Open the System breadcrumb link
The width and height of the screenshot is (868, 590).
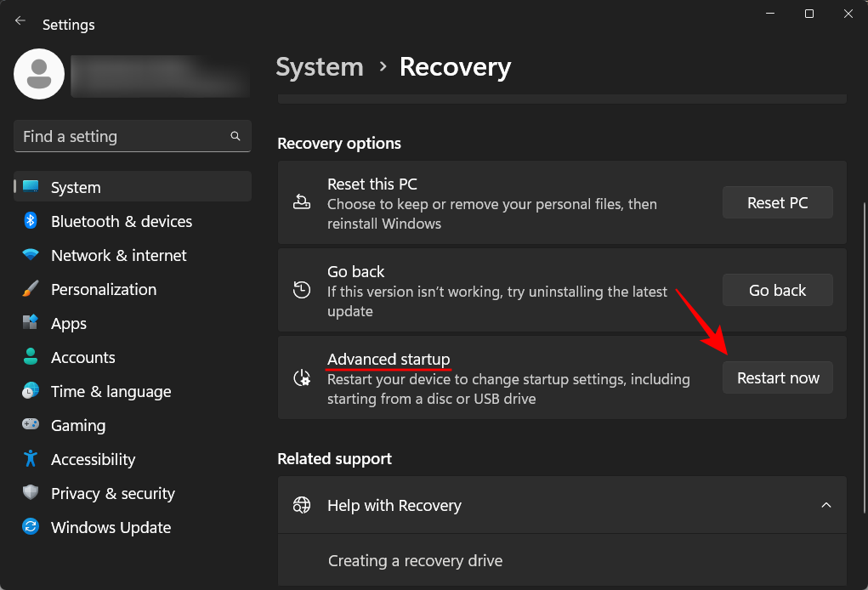point(320,66)
